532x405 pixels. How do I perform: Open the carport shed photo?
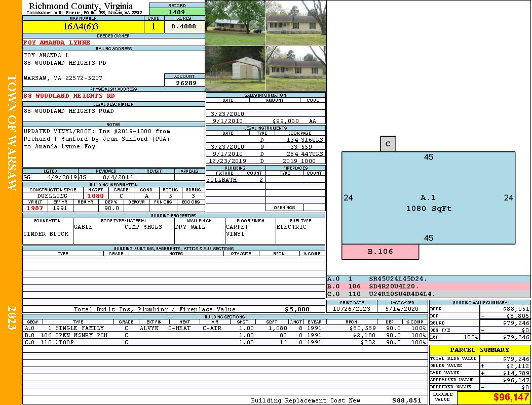tap(235, 68)
